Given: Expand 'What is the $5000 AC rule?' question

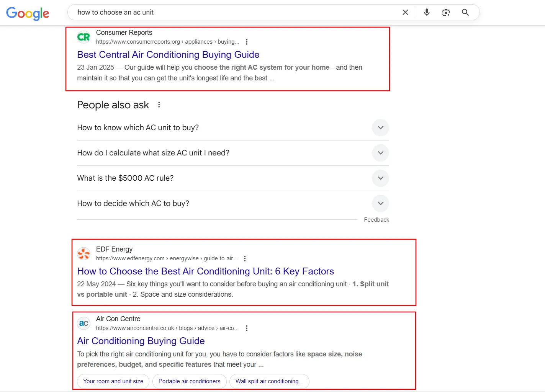Looking at the screenshot, I should [x=233, y=178].
